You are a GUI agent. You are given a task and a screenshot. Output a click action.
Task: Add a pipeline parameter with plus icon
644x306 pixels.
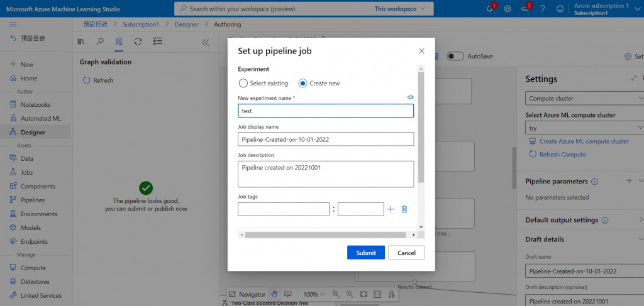[x=629, y=180]
